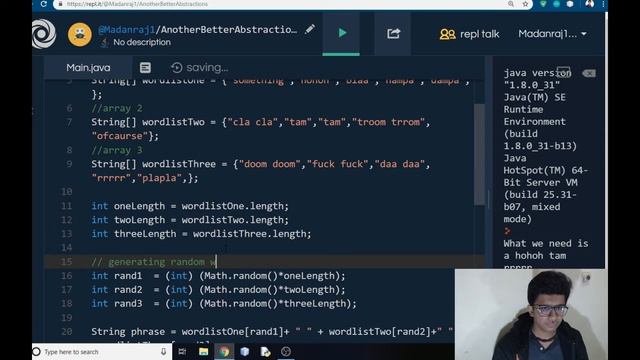Image resolution: width=640 pixels, height=360 pixels.
Task: Click the browser address bar URL
Action: pos(137,4)
